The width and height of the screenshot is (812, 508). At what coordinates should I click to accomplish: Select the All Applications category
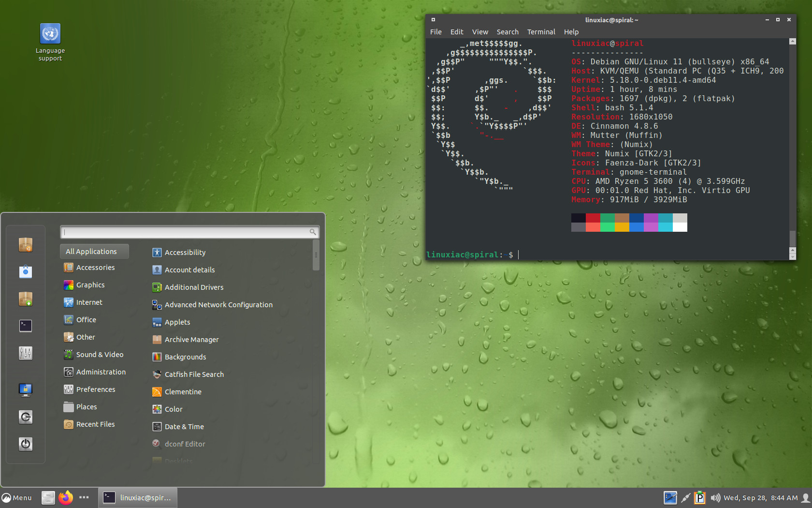pos(94,252)
